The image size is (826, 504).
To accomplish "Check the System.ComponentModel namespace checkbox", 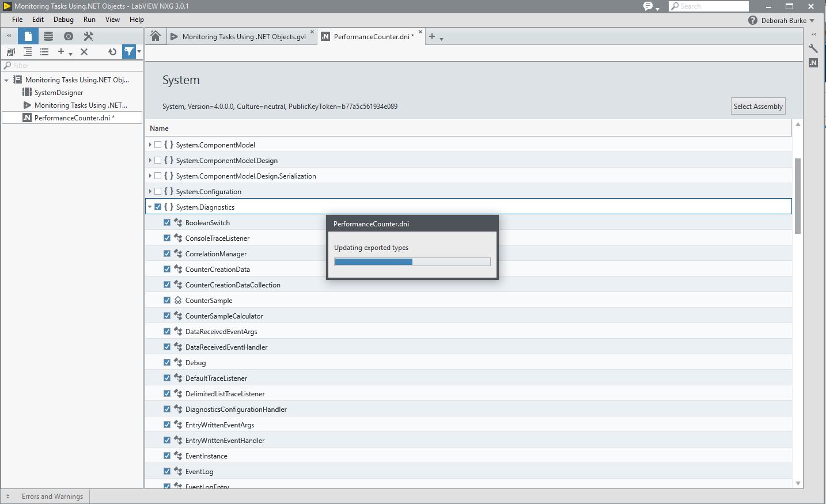I will (158, 145).
